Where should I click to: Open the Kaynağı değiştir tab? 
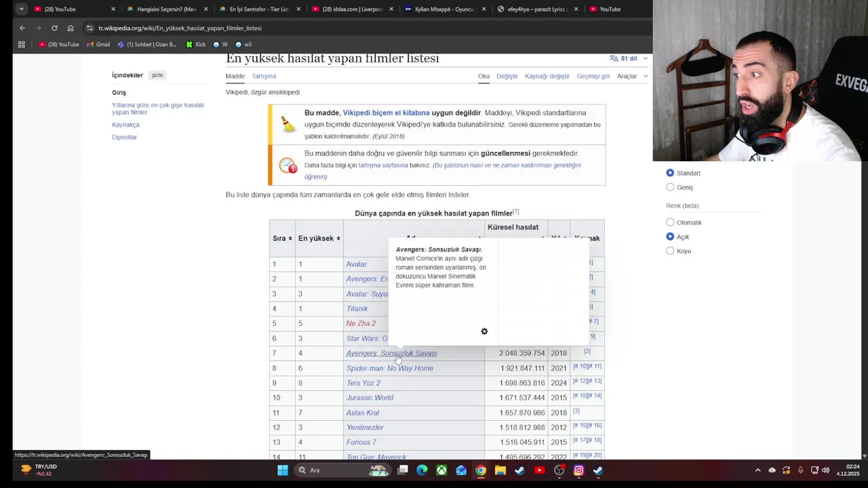pyautogui.click(x=547, y=76)
